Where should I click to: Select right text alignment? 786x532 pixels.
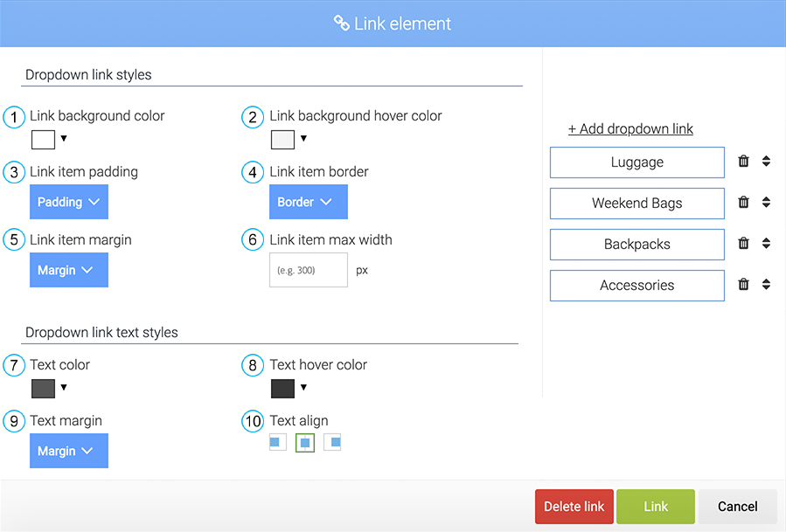pyautogui.click(x=331, y=442)
